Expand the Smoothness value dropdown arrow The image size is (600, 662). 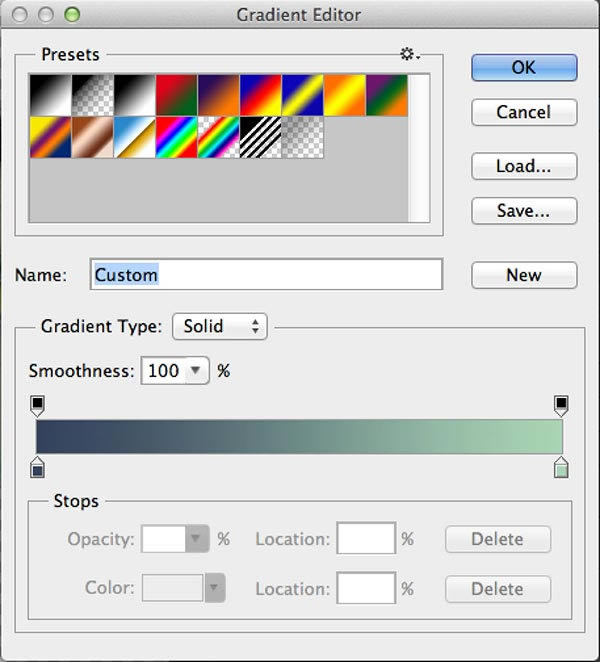195,370
